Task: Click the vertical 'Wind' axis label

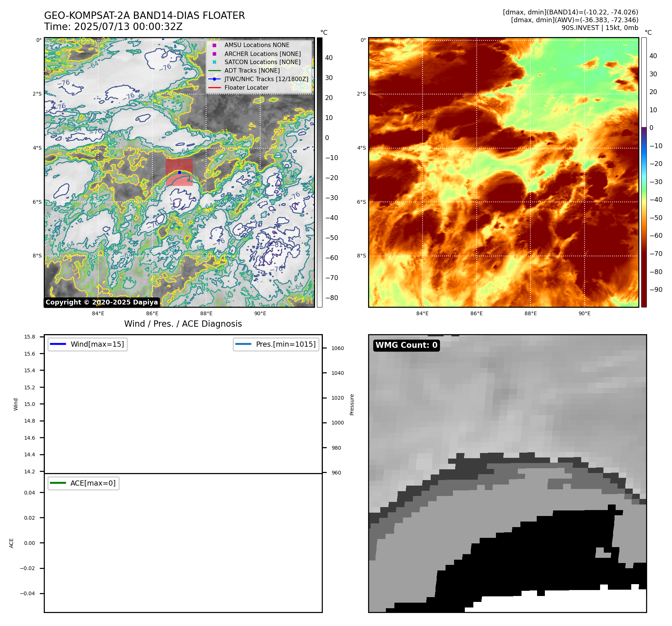Action: click(x=16, y=404)
